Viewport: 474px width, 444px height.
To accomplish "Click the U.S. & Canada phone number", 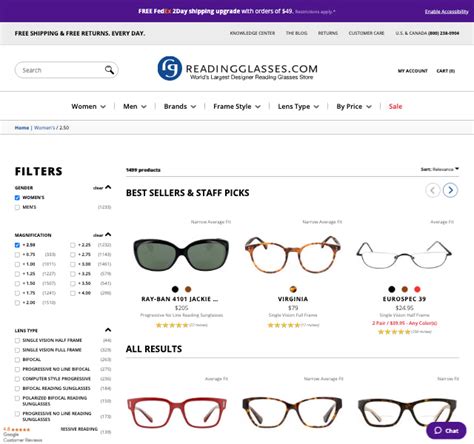I will point(443,33).
